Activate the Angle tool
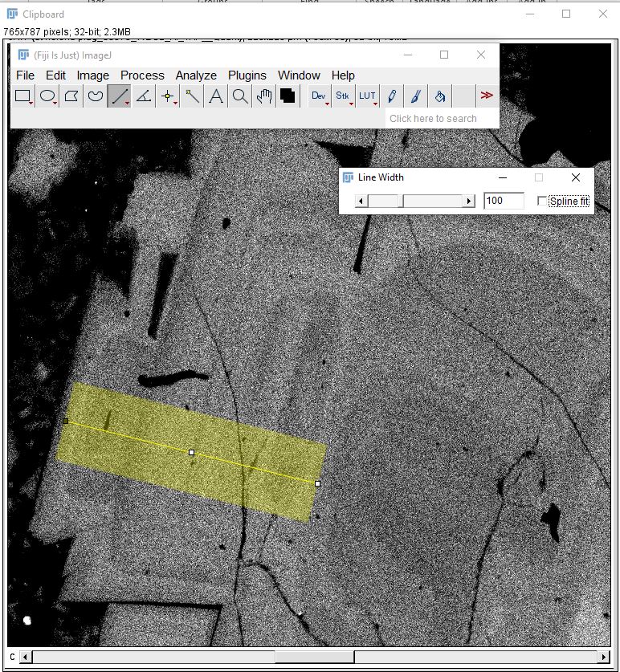Image resolution: width=620 pixels, height=672 pixels. click(144, 96)
